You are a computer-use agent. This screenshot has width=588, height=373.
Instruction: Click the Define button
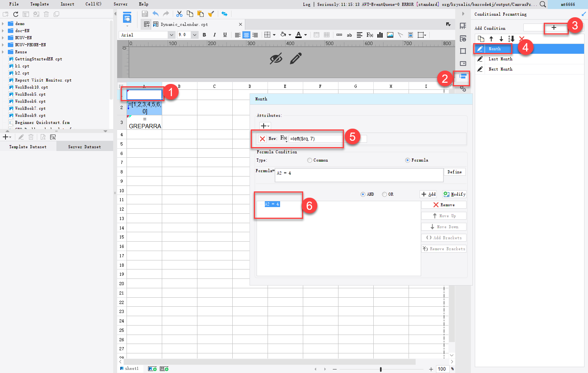(x=455, y=172)
